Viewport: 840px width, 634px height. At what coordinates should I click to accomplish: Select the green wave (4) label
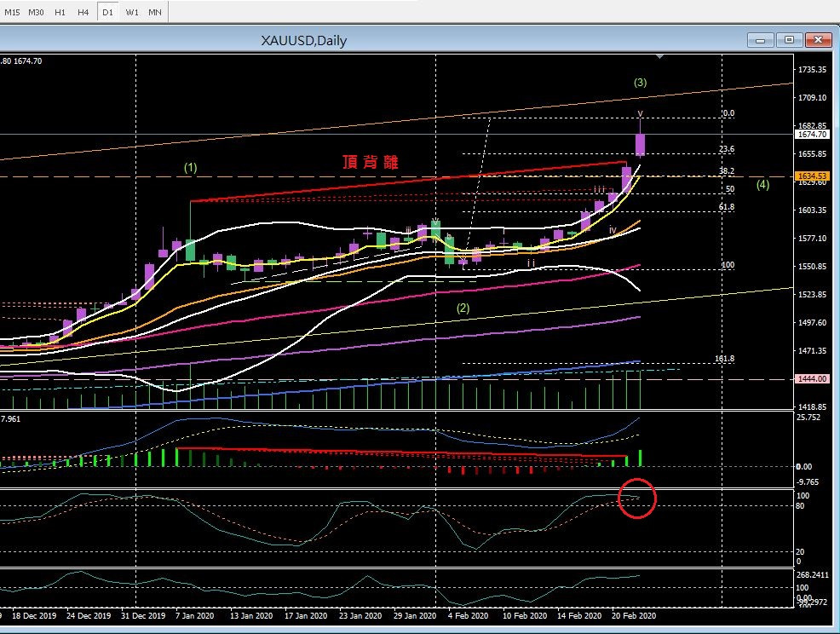point(762,185)
